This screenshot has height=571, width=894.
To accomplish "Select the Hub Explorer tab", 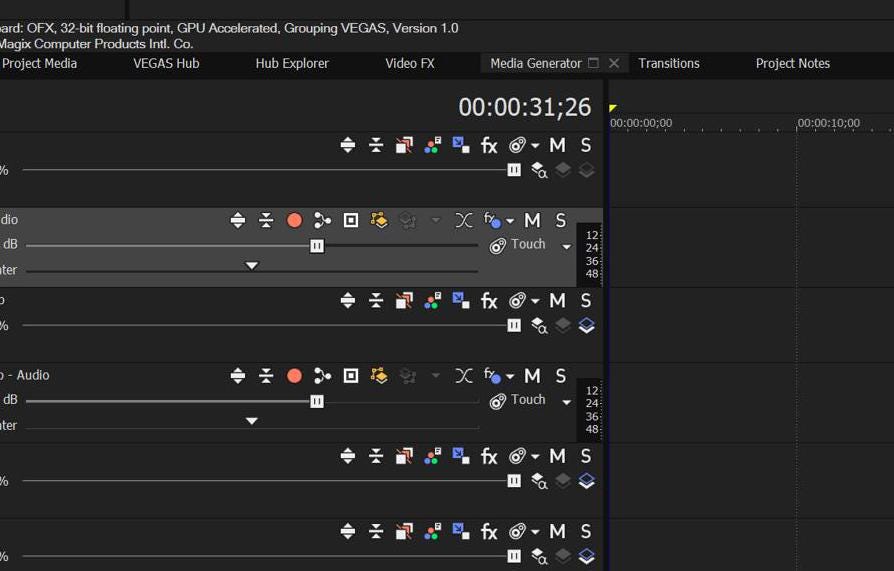I will tap(292, 63).
